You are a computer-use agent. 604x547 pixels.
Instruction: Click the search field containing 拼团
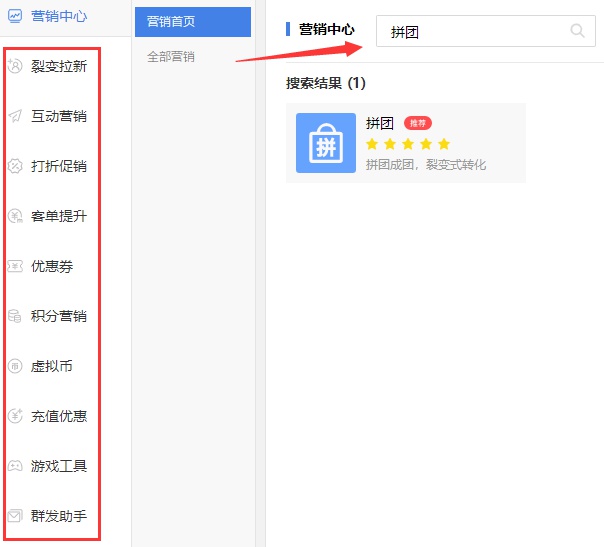point(486,31)
